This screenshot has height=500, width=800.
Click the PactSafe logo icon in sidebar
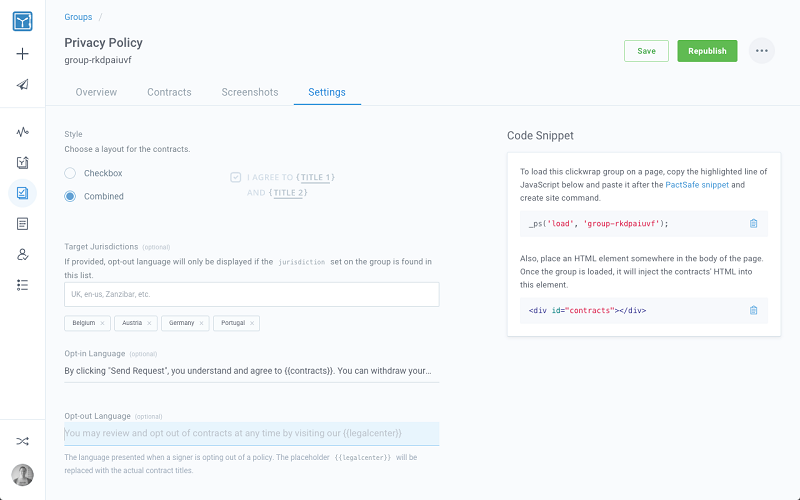click(x=22, y=18)
